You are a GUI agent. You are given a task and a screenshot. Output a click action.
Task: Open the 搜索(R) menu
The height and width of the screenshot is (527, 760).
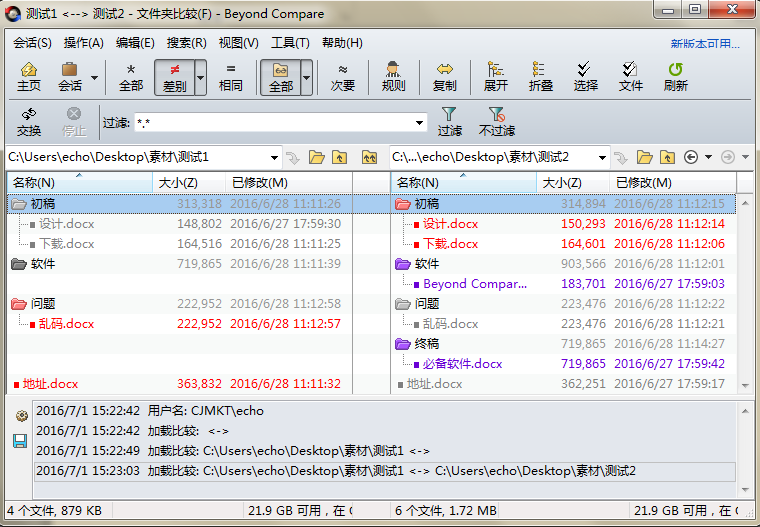(187, 43)
